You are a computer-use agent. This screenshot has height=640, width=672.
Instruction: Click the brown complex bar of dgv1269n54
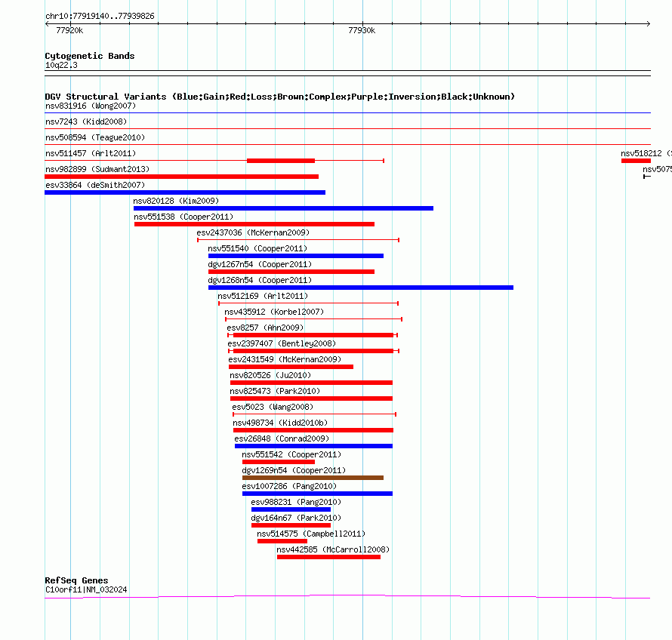pos(313,478)
